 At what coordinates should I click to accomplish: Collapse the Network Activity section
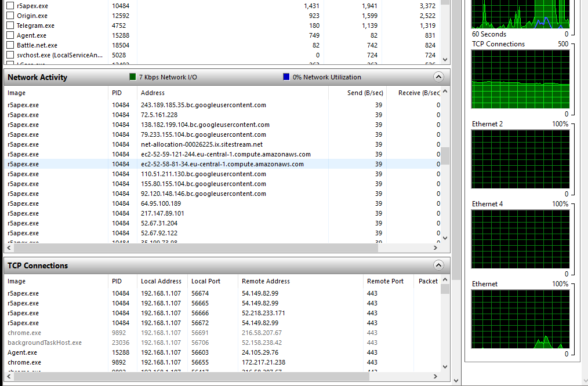click(x=438, y=77)
